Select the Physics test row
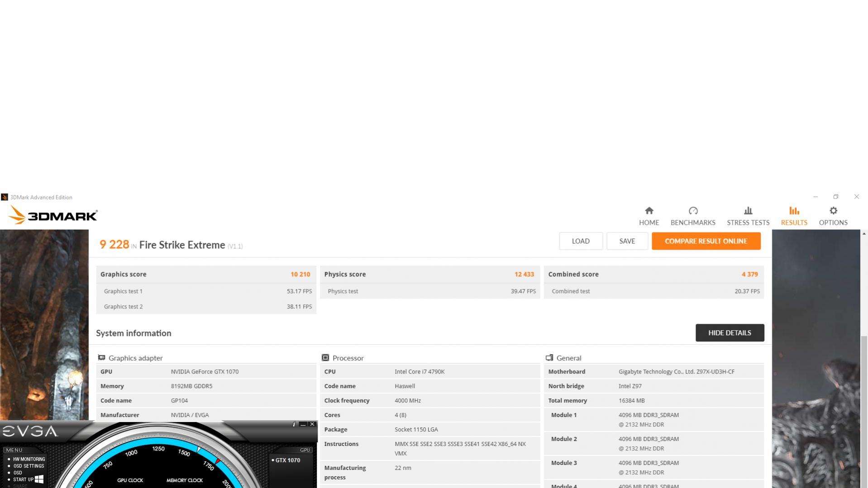This screenshot has height=488, width=868. point(430,291)
